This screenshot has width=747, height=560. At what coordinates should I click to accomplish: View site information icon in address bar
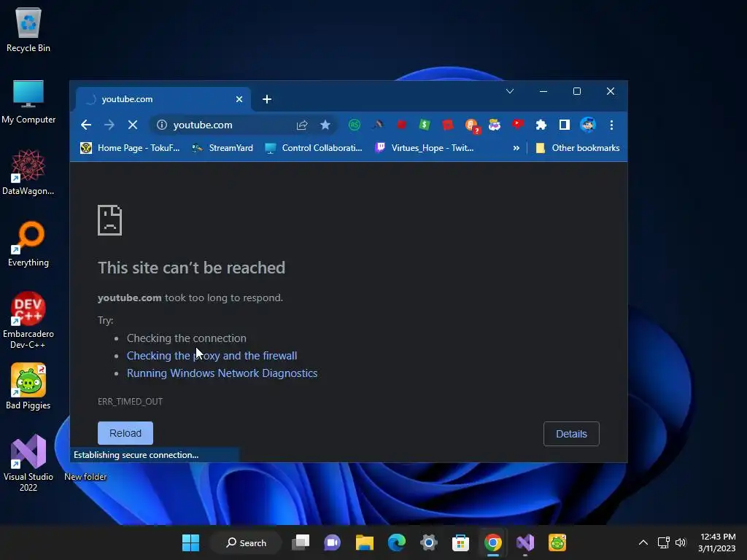click(162, 125)
